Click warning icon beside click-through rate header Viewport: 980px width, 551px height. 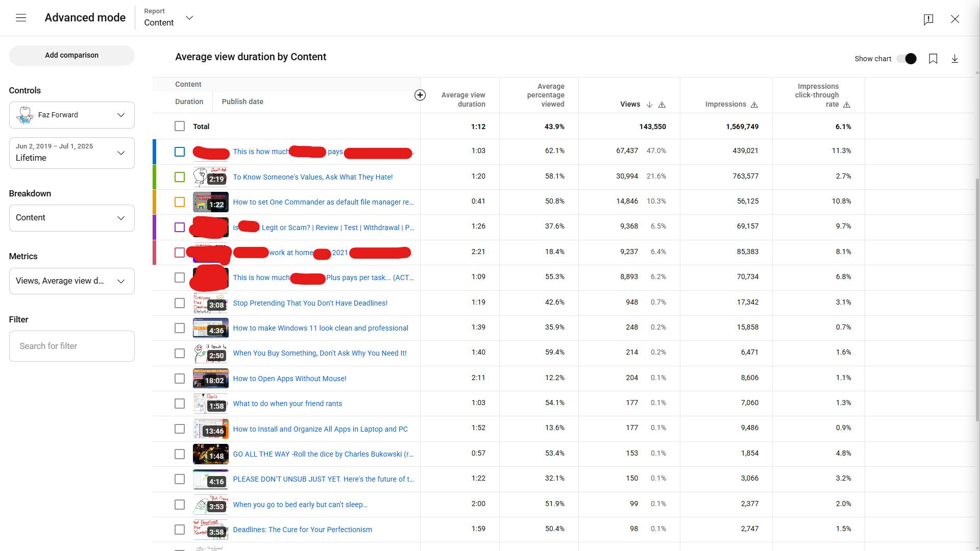click(847, 105)
